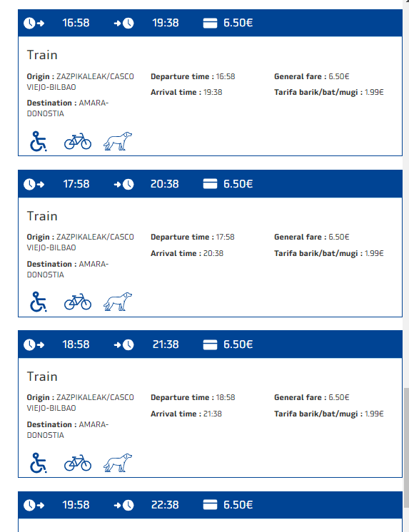409x532 pixels.
Task: Collapse the 16:58 to 19:38 header bar
Action: (210, 23)
